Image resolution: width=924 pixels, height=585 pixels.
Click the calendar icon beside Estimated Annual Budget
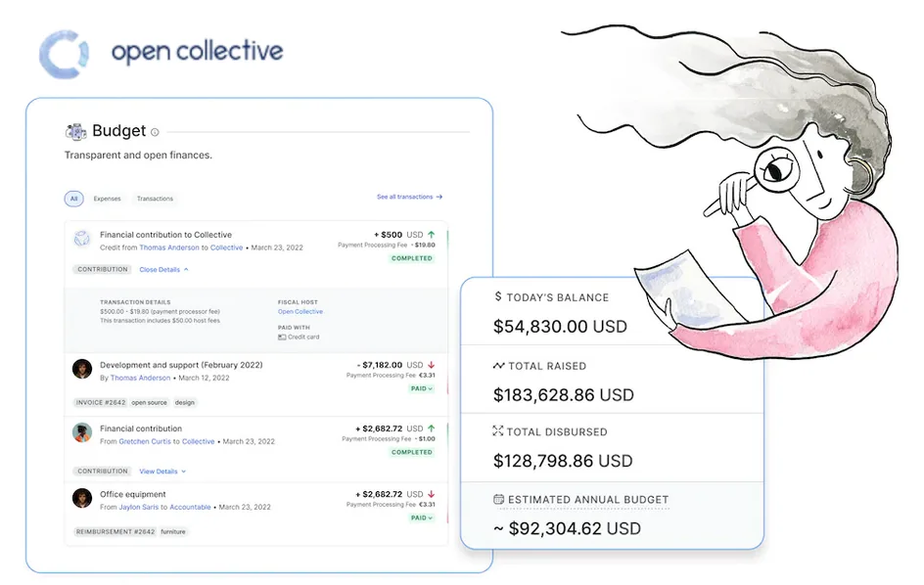click(498, 499)
